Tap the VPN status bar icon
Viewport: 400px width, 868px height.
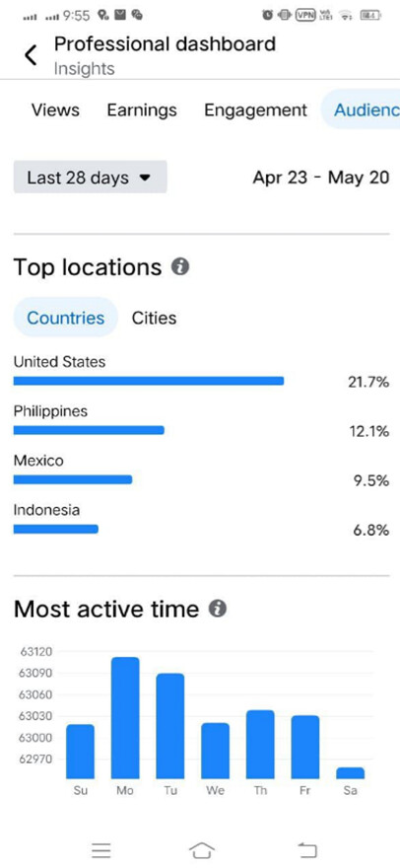point(304,16)
